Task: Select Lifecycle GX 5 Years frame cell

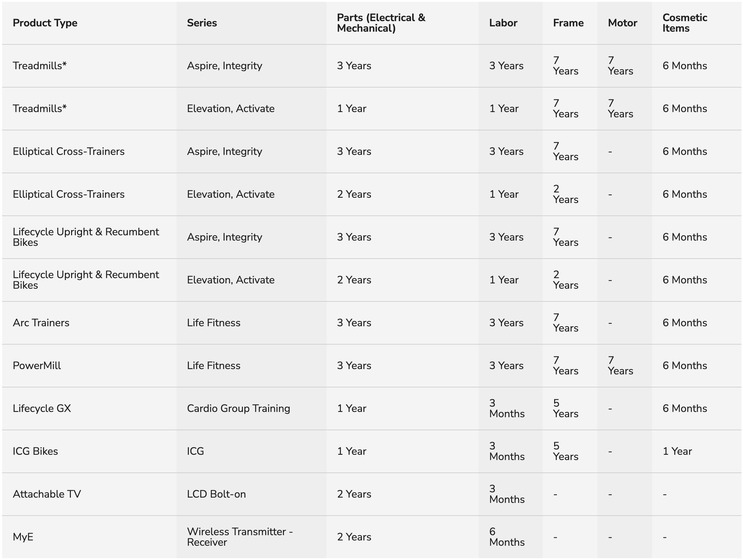Action: pos(566,408)
